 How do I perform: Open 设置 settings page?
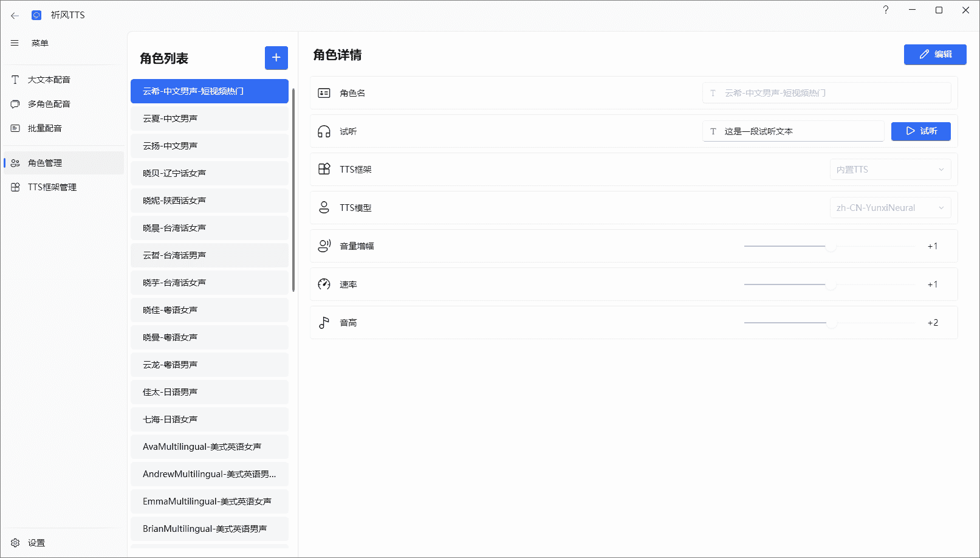pyautogui.click(x=64, y=543)
